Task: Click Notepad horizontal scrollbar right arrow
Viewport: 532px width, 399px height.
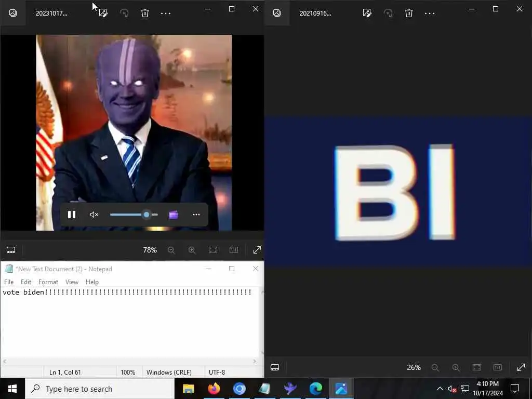Action: 255,362
